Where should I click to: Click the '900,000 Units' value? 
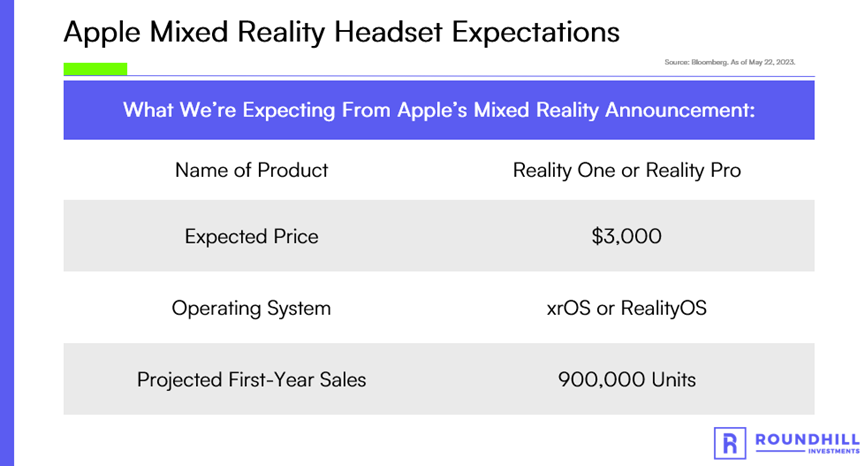point(627,379)
